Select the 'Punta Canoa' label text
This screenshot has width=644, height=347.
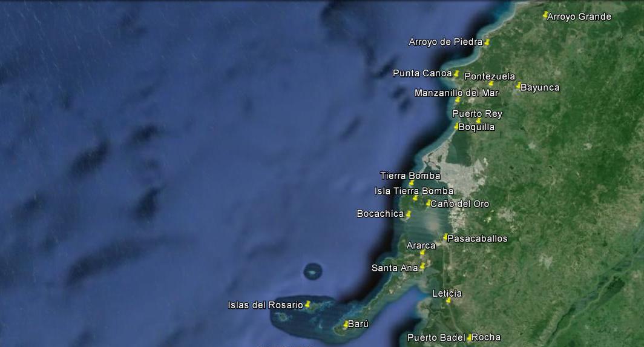[422, 73]
